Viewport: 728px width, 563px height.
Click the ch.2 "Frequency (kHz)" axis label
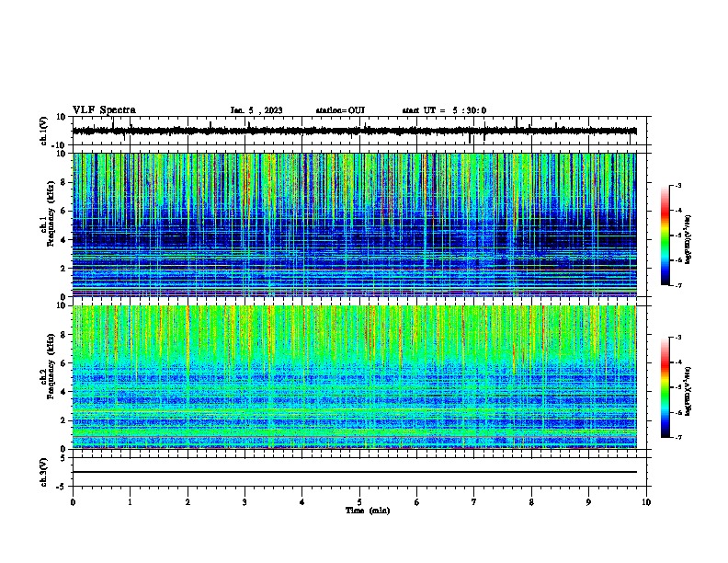[x=51, y=366]
